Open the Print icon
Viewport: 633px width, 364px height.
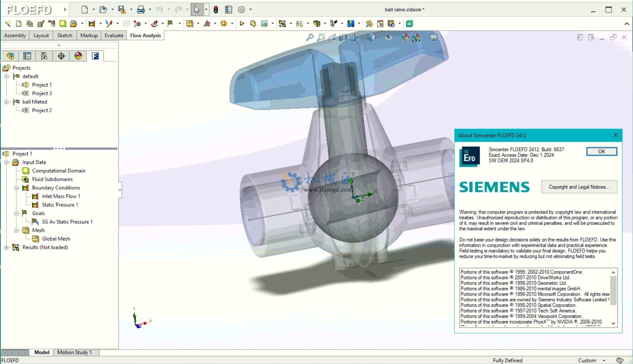(x=141, y=9)
